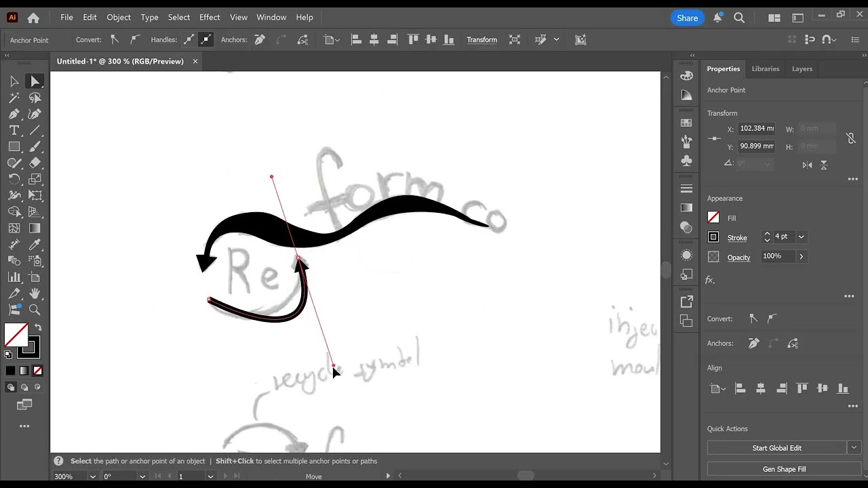Select the Line Segment tool
The image size is (868, 488).
35,130
